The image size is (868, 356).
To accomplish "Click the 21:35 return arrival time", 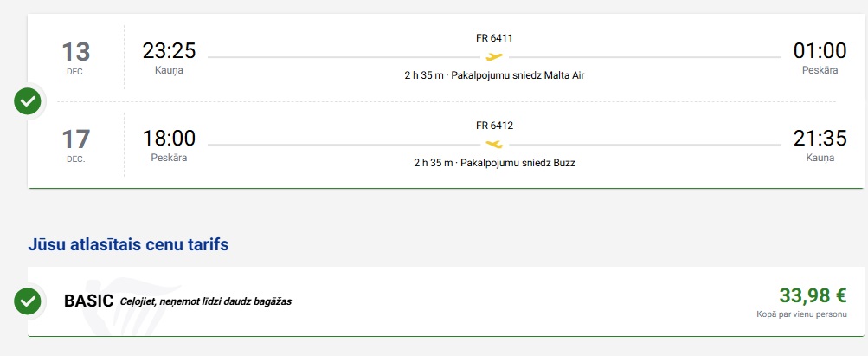I will pos(820,138).
